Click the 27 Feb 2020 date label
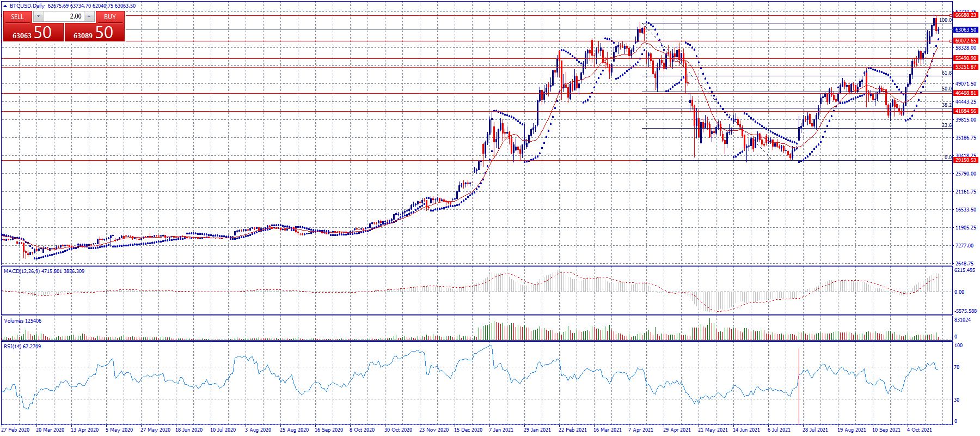The height and width of the screenshot is (436, 980). pos(15,430)
